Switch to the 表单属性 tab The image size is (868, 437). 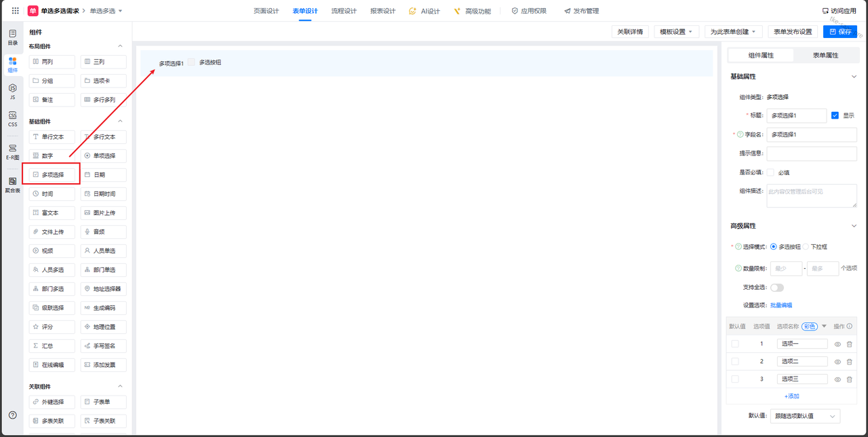[825, 55]
